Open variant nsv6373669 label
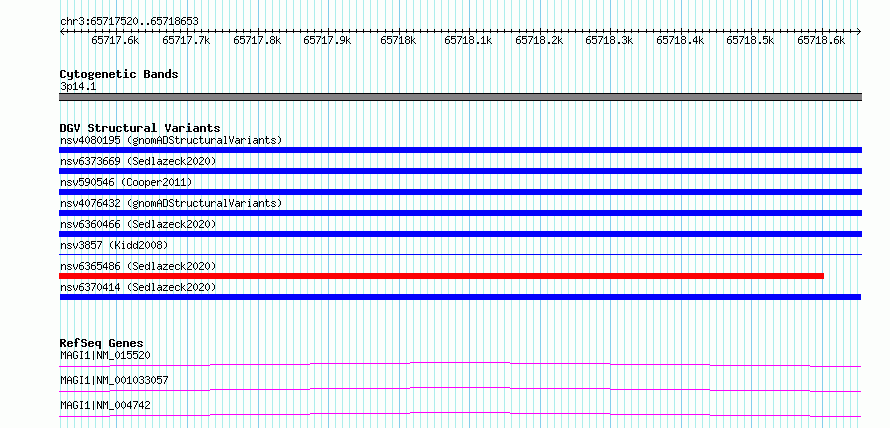 click(x=138, y=161)
